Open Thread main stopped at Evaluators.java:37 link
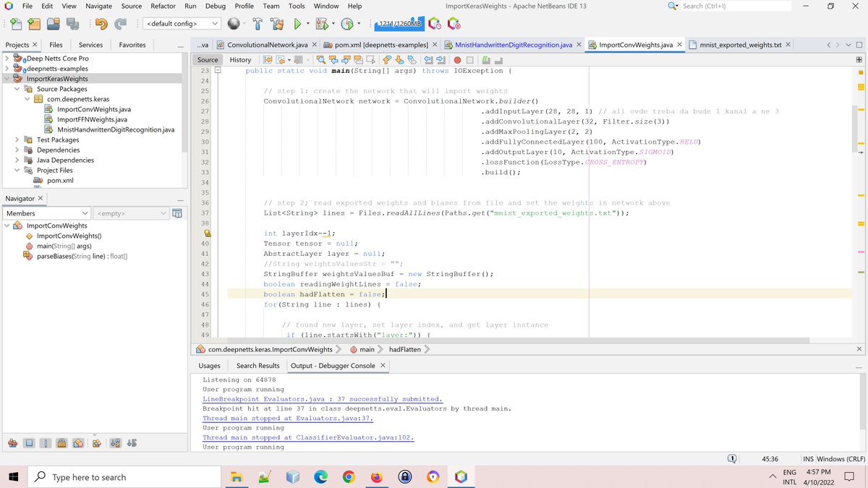The height and width of the screenshot is (488, 868). (x=288, y=419)
